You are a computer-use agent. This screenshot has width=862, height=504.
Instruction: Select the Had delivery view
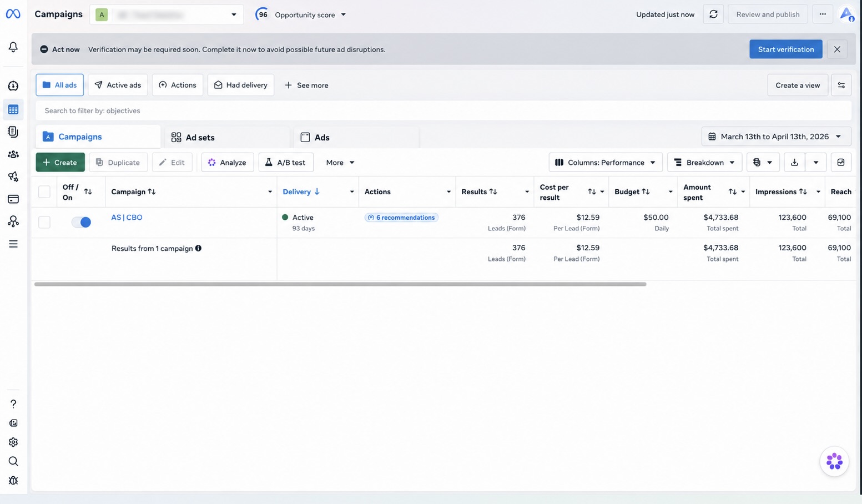241,85
